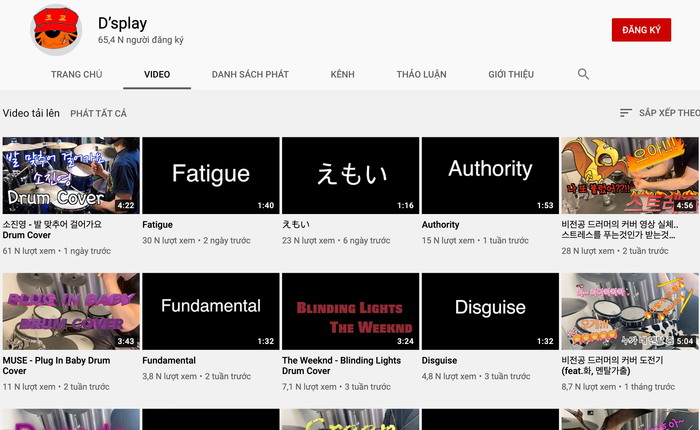The image size is (700, 430).
Task: Click the 소진영 - 발 맞추어 걸어가요 title
Action: [52, 230]
